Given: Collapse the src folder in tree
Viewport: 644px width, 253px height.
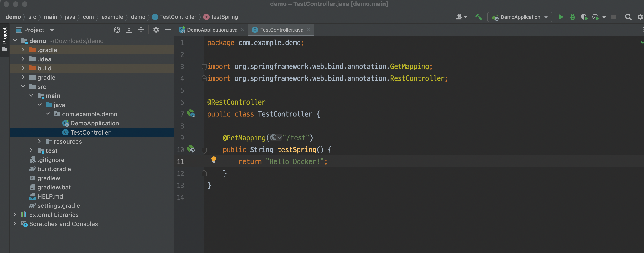Looking at the screenshot, I should (x=23, y=86).
